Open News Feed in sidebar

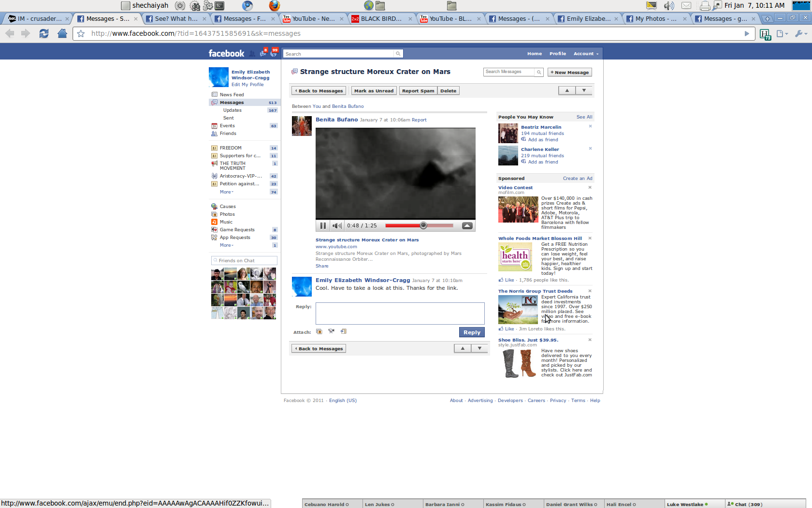[232, 95]
